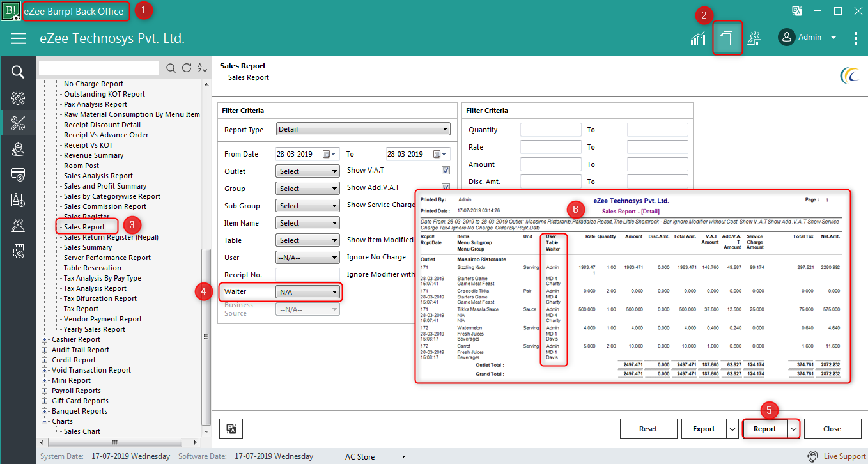Open the Report button's dropdown arrow
The height and width of the screenshot is (464, 868).
pyautogui.click(x=793, y=429)
